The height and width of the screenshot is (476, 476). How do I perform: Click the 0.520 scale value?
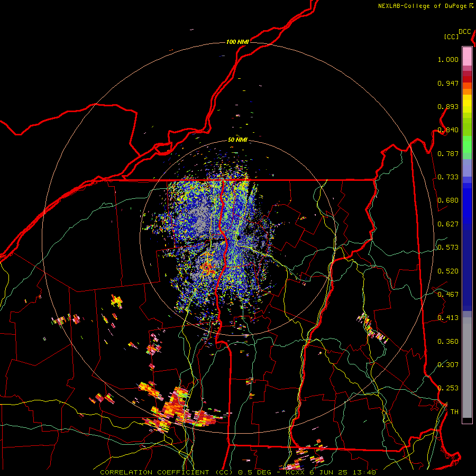pyautogui.click(x=448, y=271)
